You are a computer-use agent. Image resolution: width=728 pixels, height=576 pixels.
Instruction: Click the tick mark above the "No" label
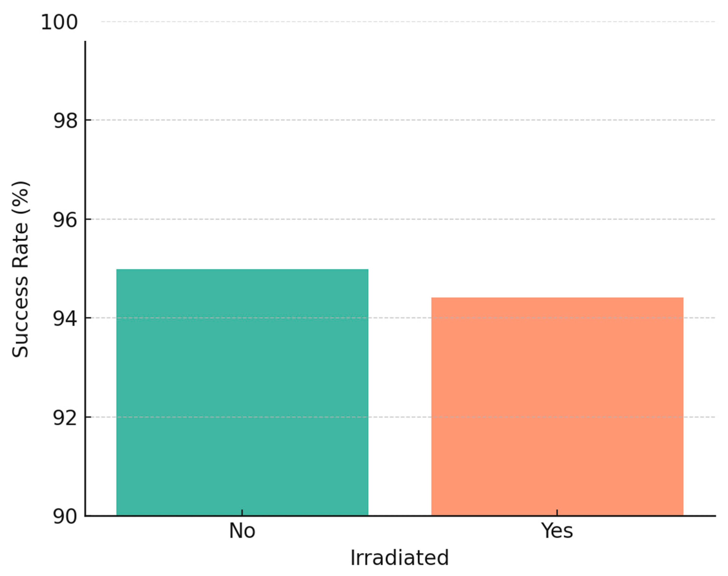(242, 512)
